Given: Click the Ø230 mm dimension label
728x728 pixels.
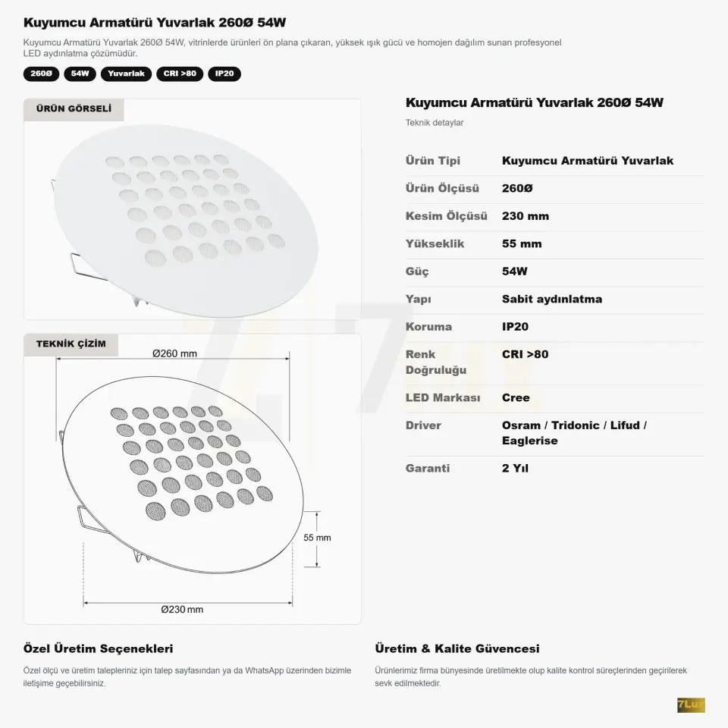Looking at the screenshot, I should tap(182, 610).
